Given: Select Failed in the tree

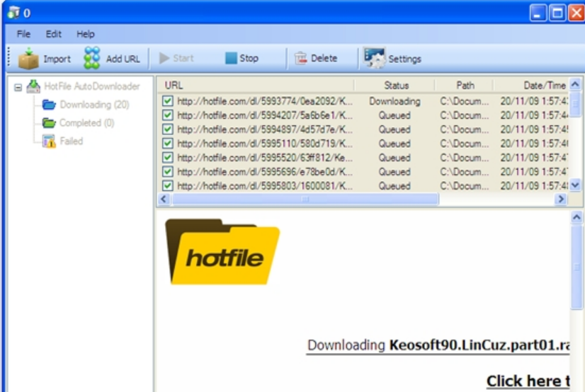Looking at the screenshot, I should click(72, 142).
